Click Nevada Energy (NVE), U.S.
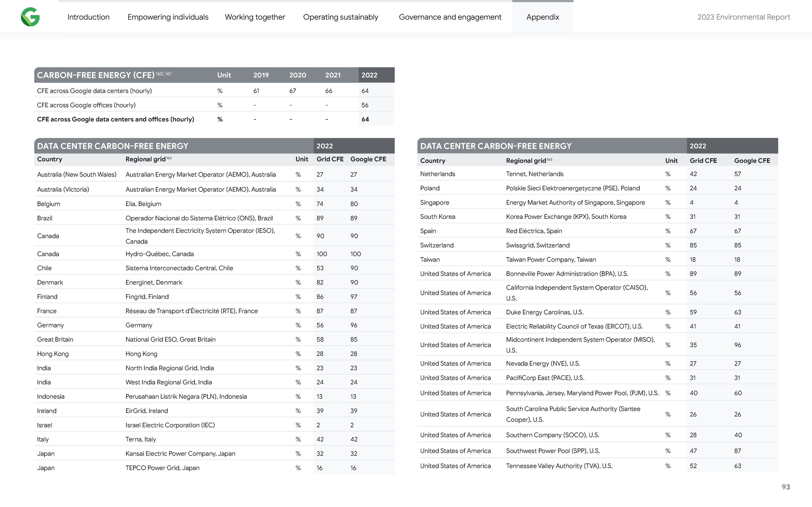Screen dimensions: 812x507 [x=543, y=363]
